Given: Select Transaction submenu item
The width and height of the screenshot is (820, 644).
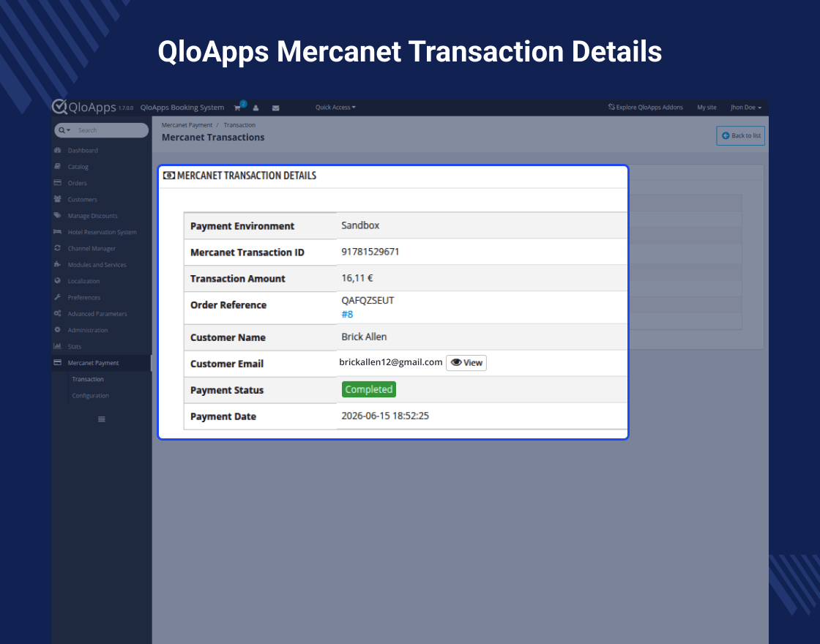Looking at the screenshot, I should pyautogui.click(x=88, y=379).
